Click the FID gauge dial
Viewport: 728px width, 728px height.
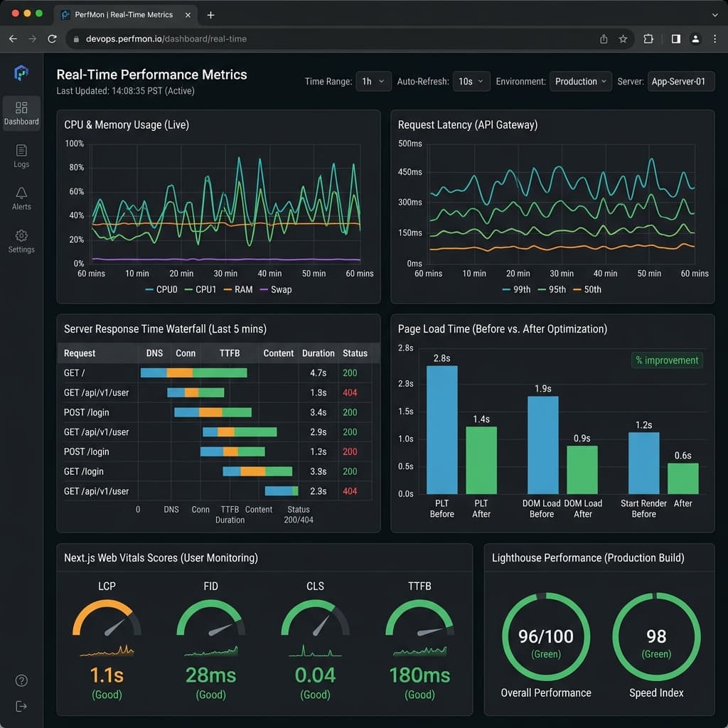click(210, 618)
